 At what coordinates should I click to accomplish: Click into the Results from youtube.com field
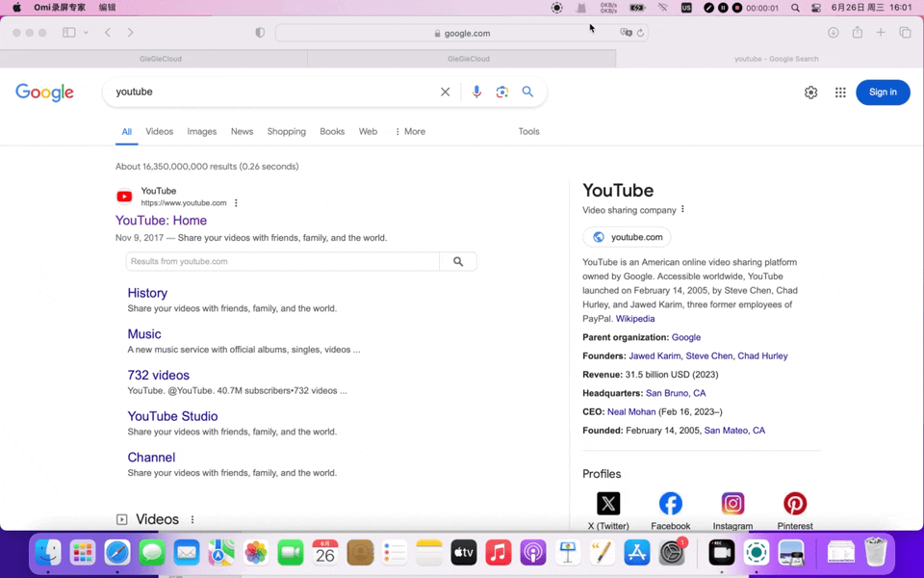click(x=283, y=261)
